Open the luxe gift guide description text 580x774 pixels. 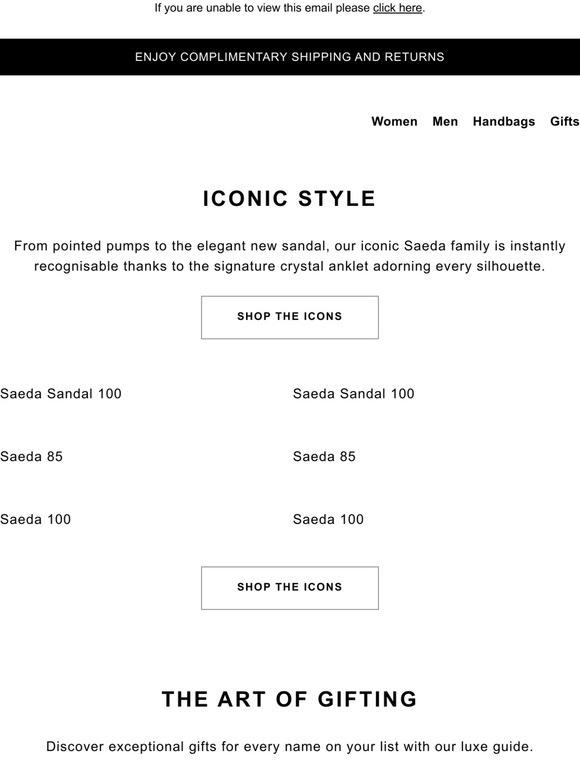(290, 746)
